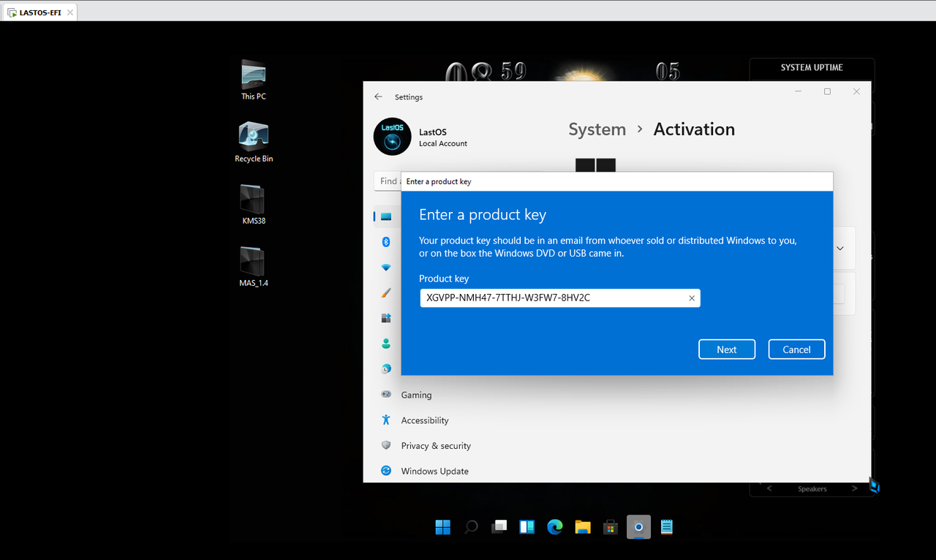936x560 pixels.
Task: Open Time & language clock sidebar icon
Action: (x=386, y=369)
